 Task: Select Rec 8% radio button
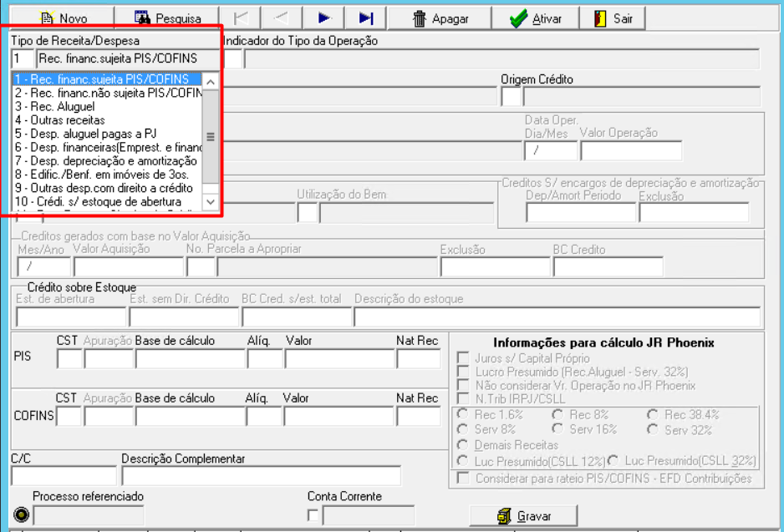tap(557, 414)
